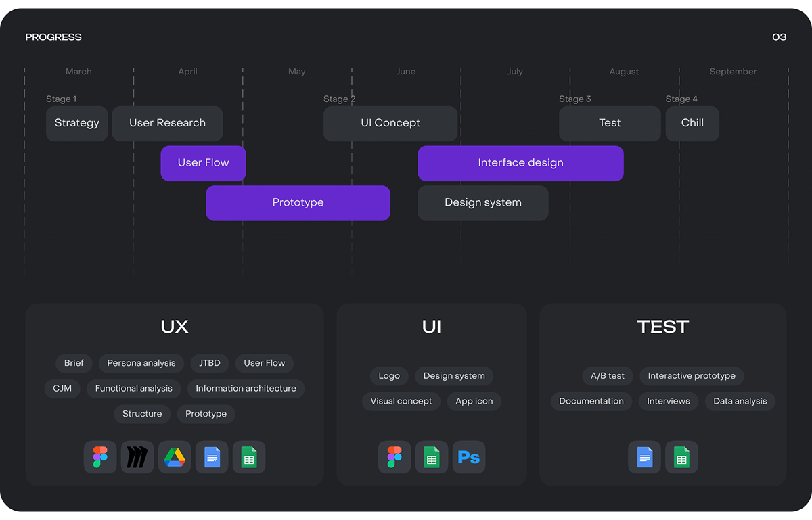Select the Photoshop icon
812x520 pixels.
(x=468, y=457)
